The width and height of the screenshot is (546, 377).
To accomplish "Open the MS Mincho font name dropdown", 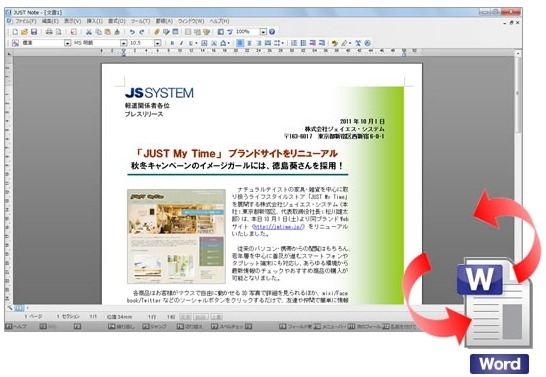I will (x=123, y=43).
